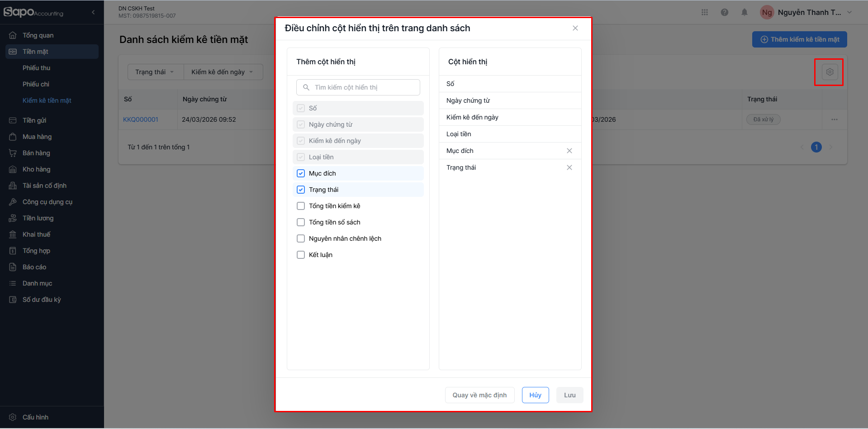This screenshot has width=868, height=429.
Task: Close the column adjustment dialog
Action: click(575, 28)
